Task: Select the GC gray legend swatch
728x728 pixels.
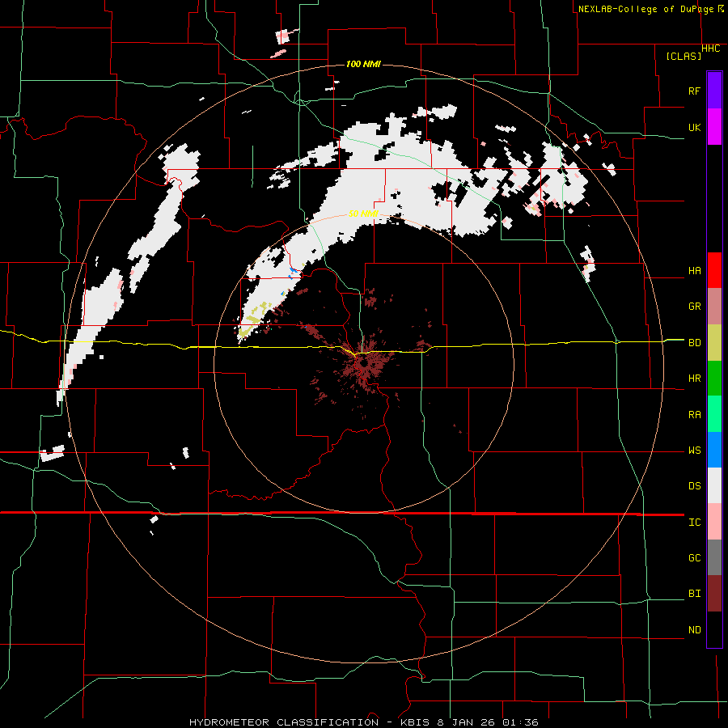Action: pos(714,557)
